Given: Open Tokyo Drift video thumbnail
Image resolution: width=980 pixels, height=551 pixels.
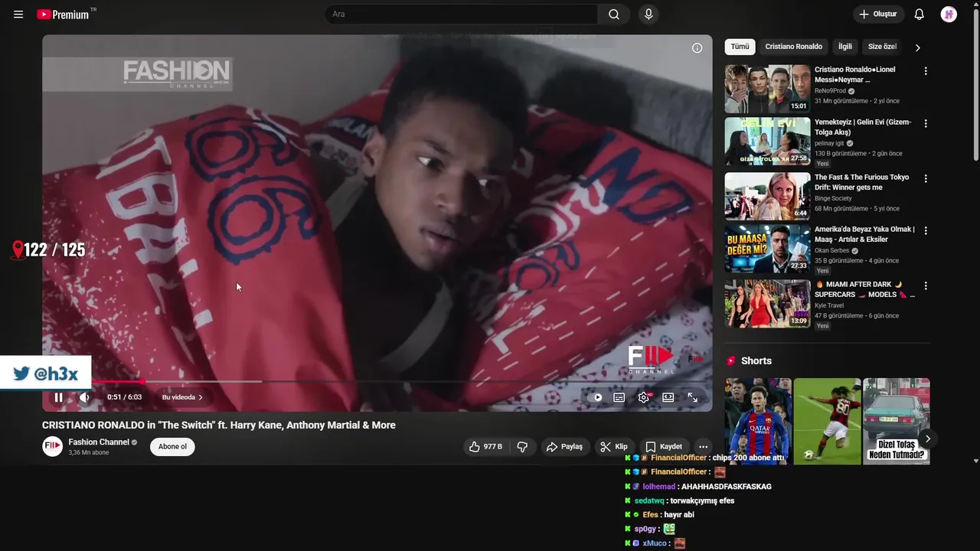Looking at the screenshot, I should pos(767,196).
